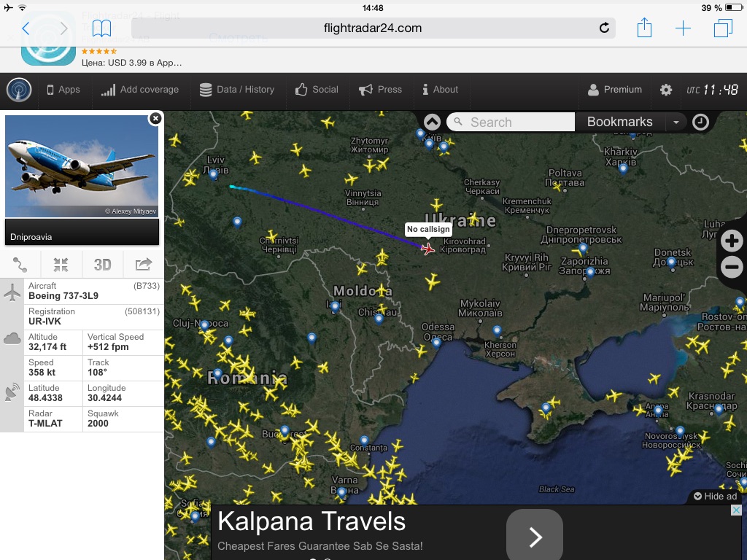Expand the Bookmarks dropdown arrow
747x560 pixels.
pos(676,122)
